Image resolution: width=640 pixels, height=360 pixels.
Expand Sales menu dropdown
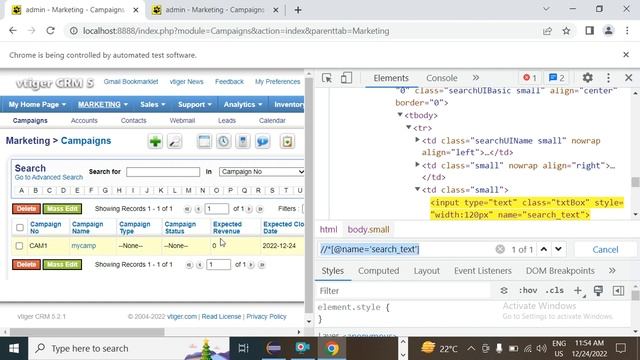click(153, 104)
